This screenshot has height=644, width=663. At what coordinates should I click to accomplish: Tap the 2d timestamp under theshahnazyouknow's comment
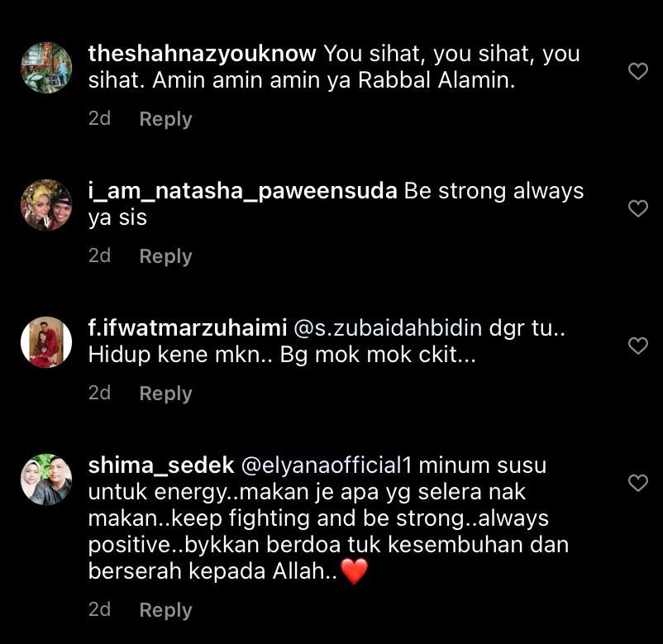click(x=99, y=119)
